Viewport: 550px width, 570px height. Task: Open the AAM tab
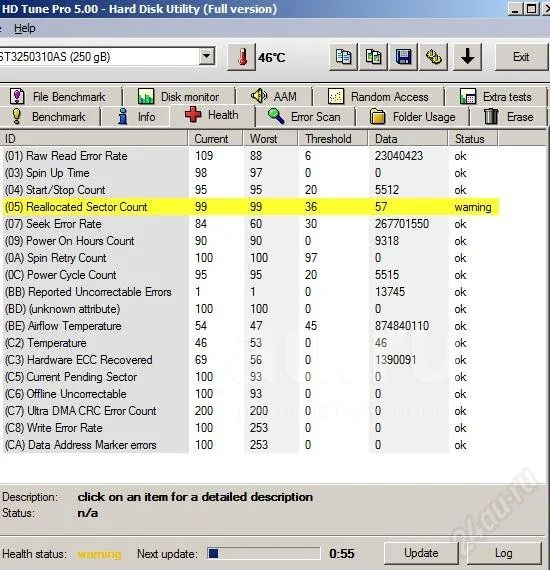pyautogui.click(x=274, y=97)
